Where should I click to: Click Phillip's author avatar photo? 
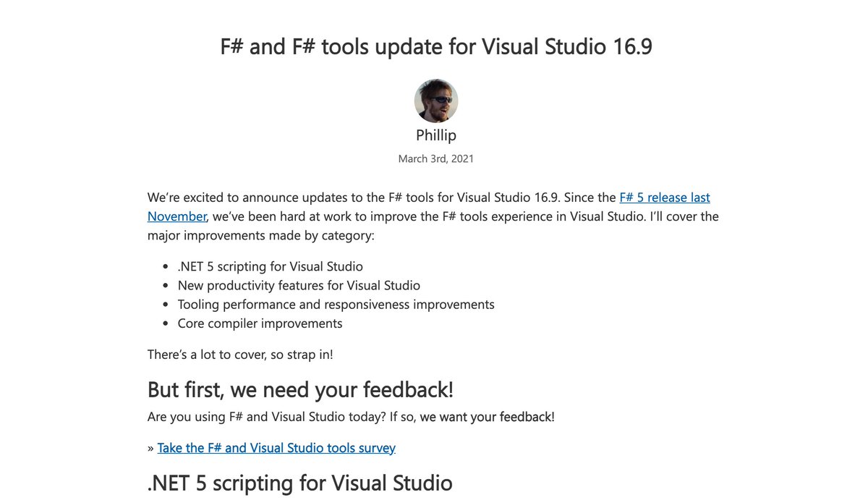436,101
